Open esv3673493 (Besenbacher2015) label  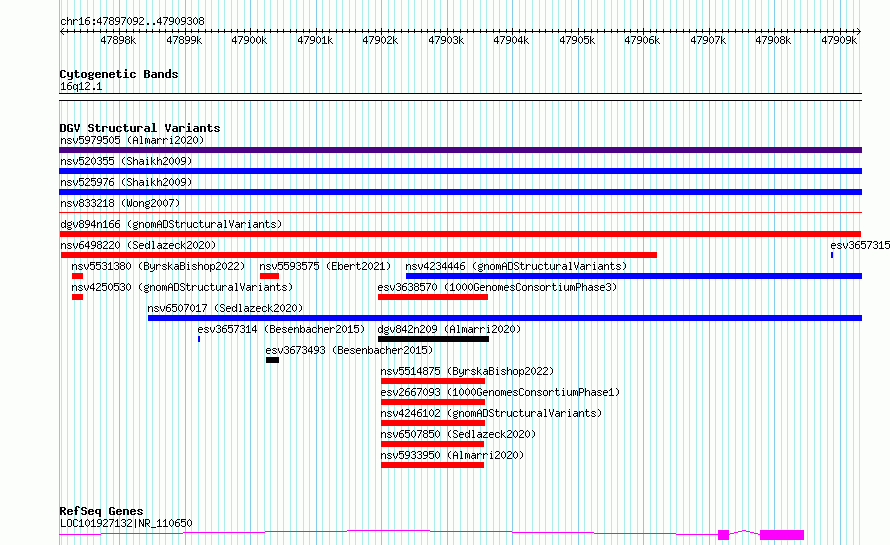point(349,350)
